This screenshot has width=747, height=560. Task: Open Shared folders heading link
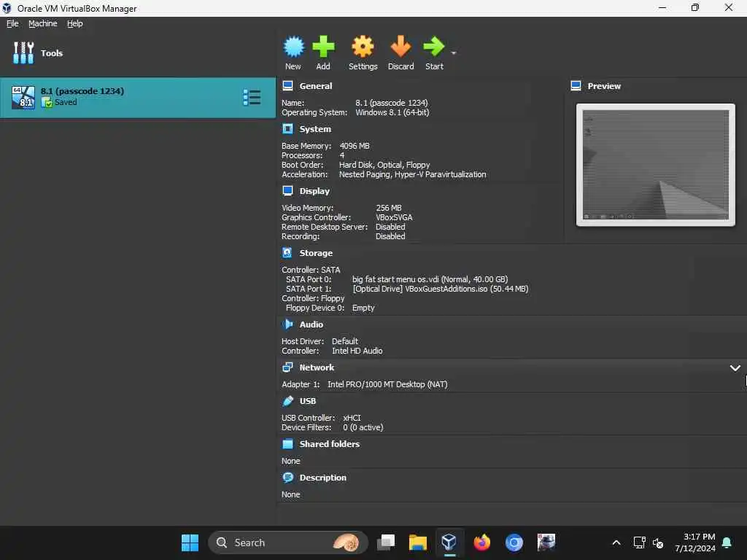[329, 444]
